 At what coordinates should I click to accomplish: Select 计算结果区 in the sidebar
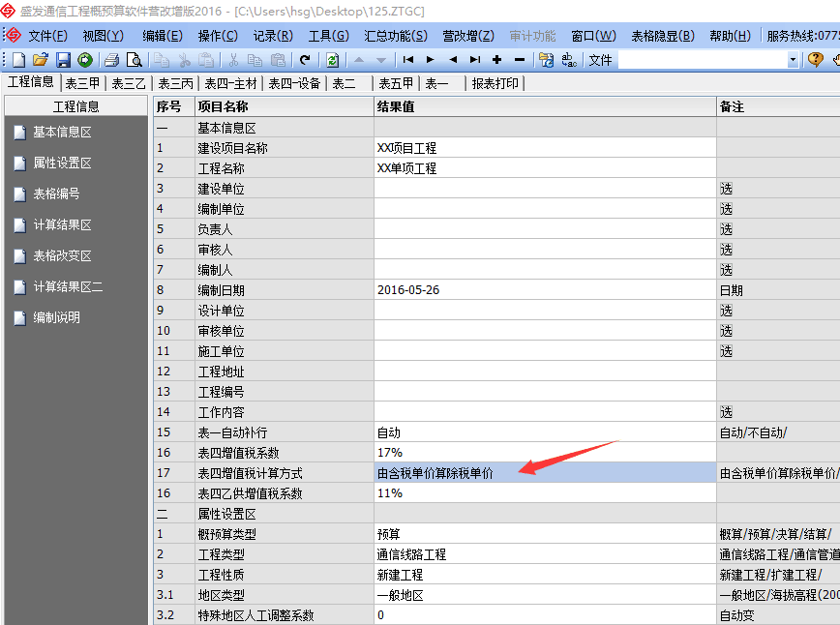point(62,224)
